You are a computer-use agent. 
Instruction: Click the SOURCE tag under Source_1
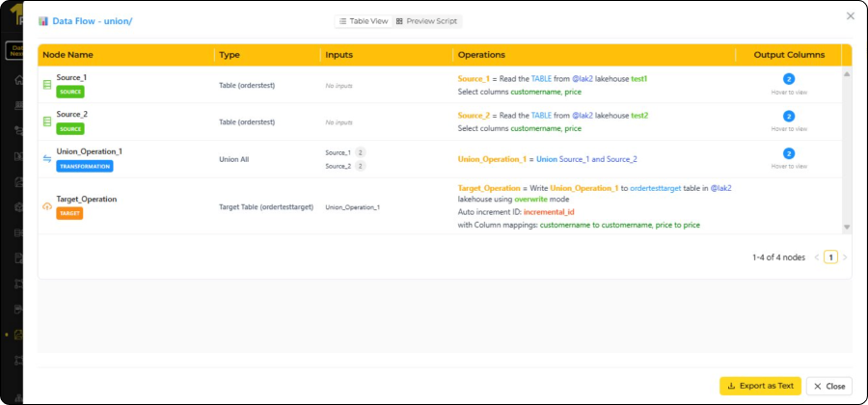[x=70, y=92]
